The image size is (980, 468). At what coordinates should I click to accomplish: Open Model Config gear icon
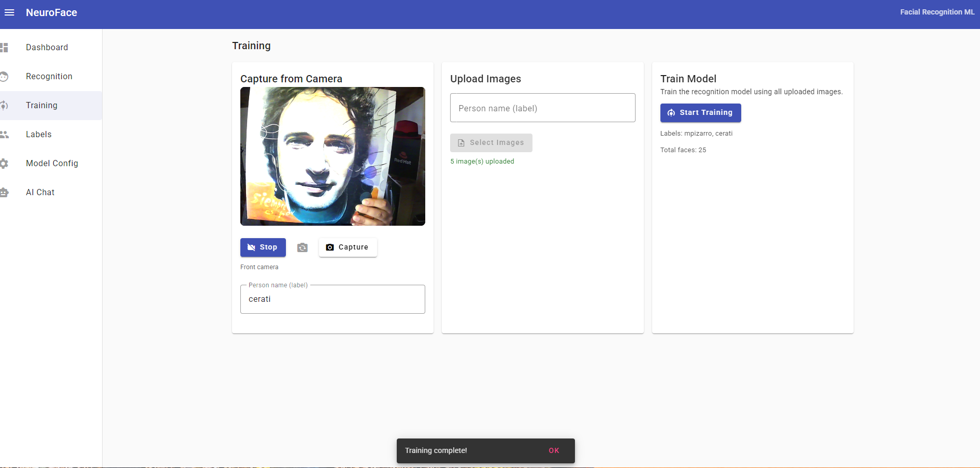(x=5, y=164)
